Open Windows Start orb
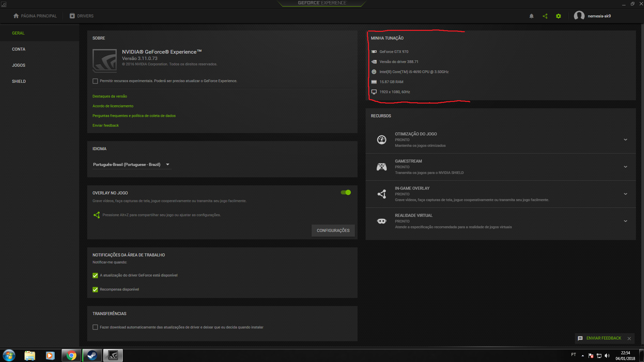The image size is (644, 362). click(x=9, y=355)
